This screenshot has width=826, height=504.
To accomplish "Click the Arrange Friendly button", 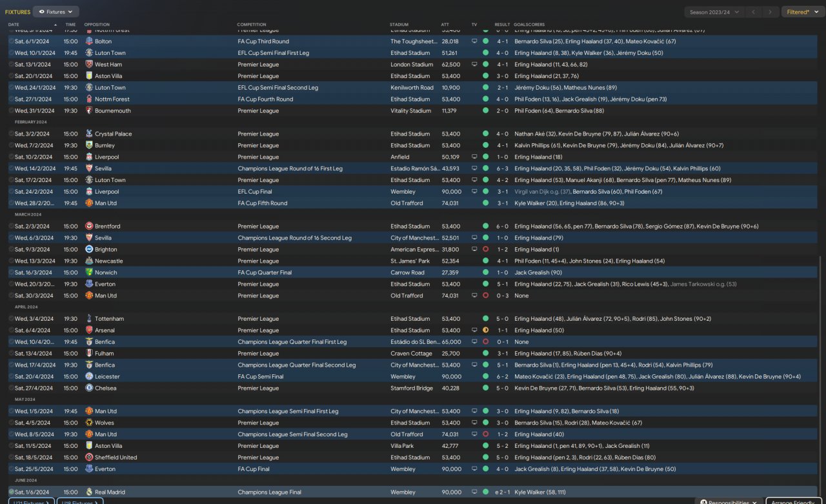I will click(x=793, y=501).
